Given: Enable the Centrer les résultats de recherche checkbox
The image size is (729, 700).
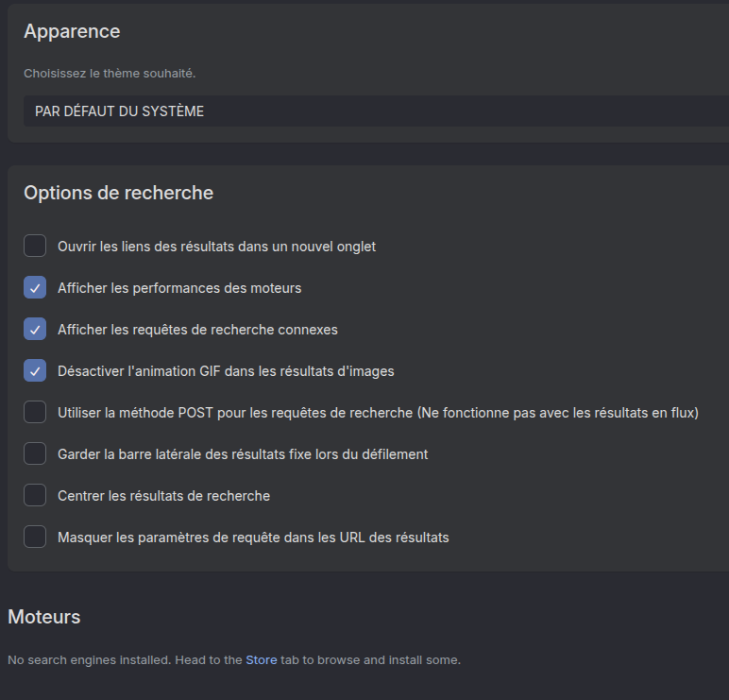Looking at the screenshot, I should 35,495.
